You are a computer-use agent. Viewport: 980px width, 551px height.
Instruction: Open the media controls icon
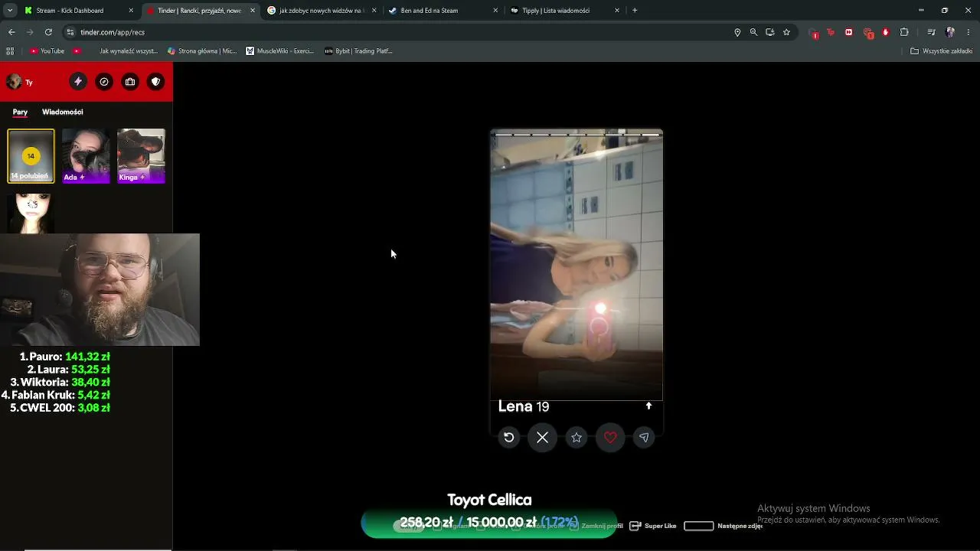tap(931, 32)
